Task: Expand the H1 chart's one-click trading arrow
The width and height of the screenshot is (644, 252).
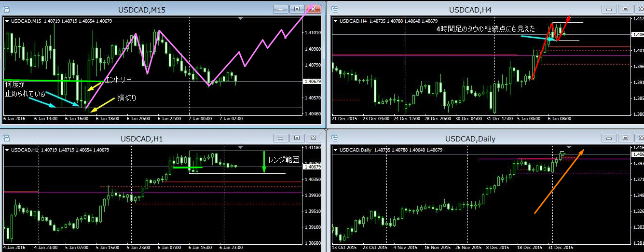Action: tap(7, 150)
